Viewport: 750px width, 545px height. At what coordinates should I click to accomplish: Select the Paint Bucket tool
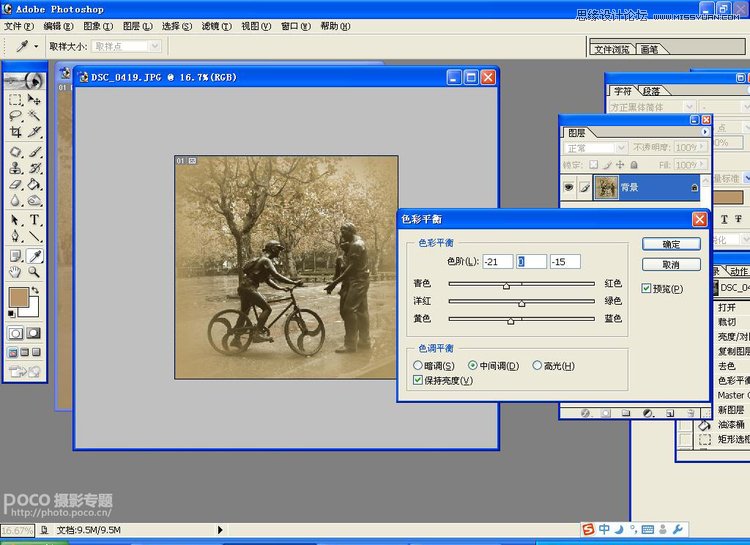pyautogui.click(x=34, y=185)
